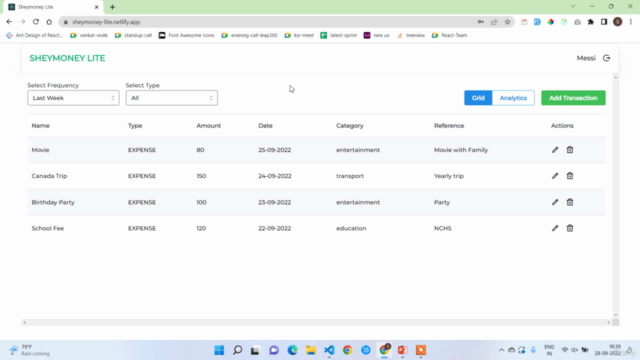Click the 'Movie with Family' reference cell
The height and width of the screenshot is (360, 640).
coord(461,150)
